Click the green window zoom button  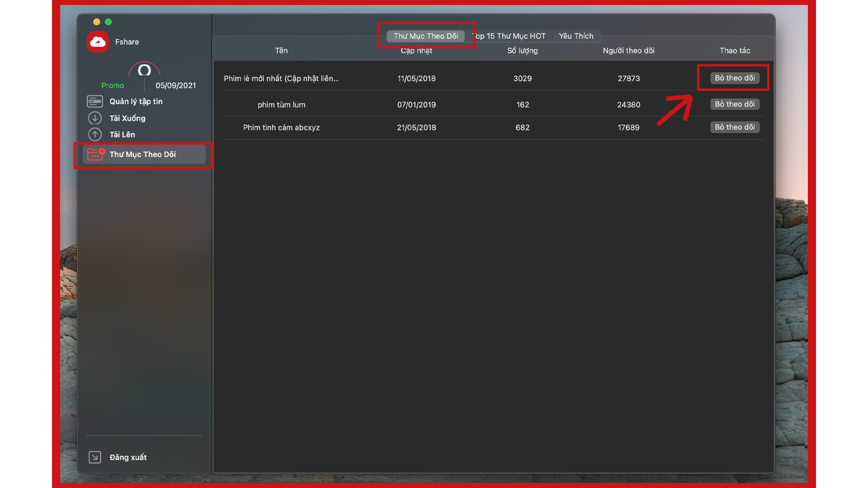[108, 22]
